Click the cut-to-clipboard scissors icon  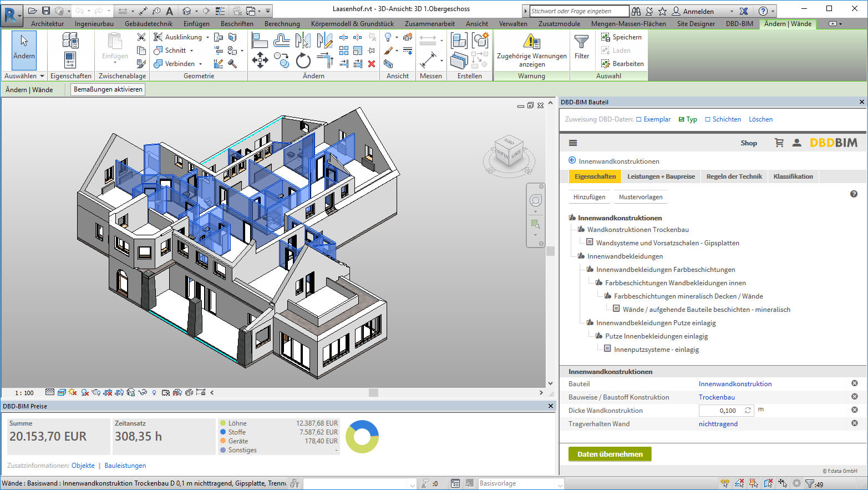(x=141, y=37)
